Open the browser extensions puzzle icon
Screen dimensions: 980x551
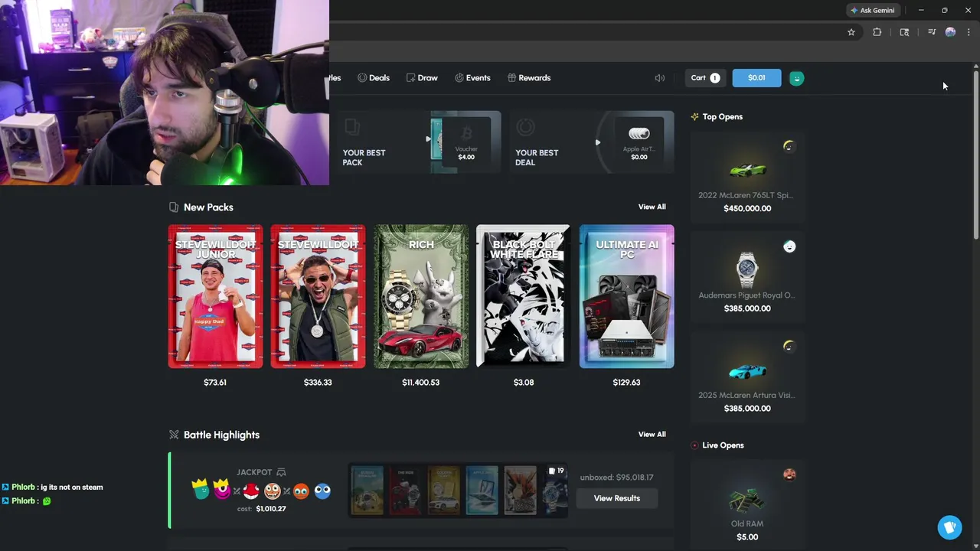click(877, 32)
